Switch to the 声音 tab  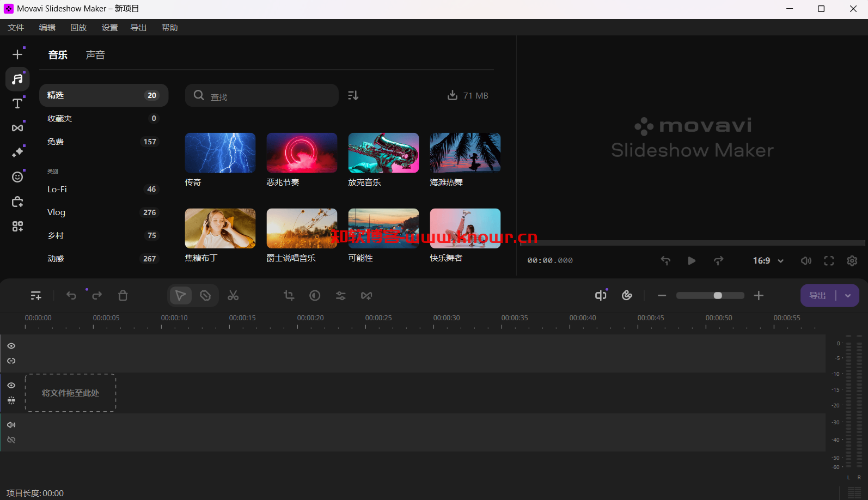[95, 54]
